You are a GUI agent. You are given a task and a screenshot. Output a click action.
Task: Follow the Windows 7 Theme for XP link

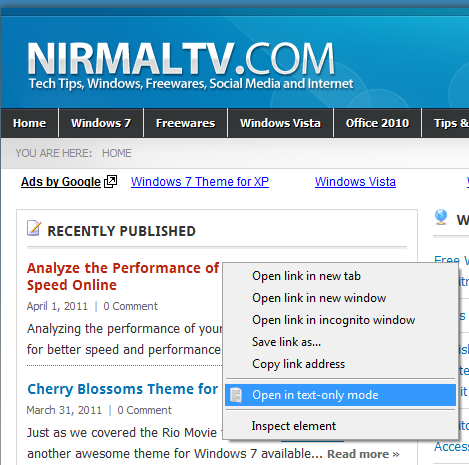200,182
